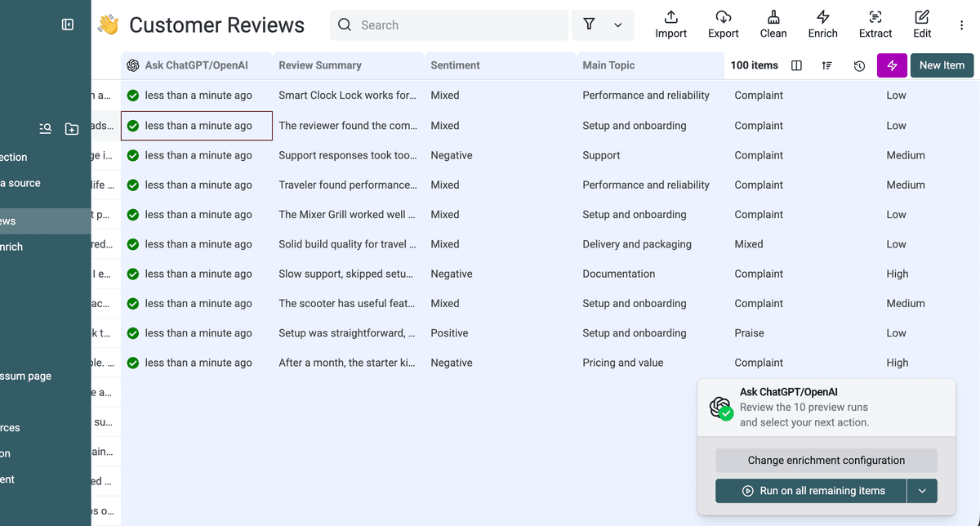Screen dimensions: 980x526
Task: Select the 'Traveler found performance...' cell
Action: point(348,185)
